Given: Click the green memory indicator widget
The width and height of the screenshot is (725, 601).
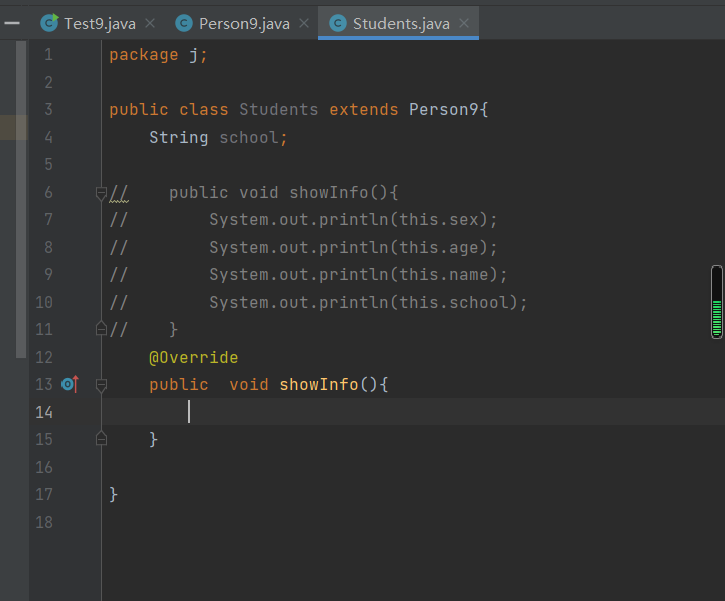Looking at the screenshot, I should click(x=717, y=302).
